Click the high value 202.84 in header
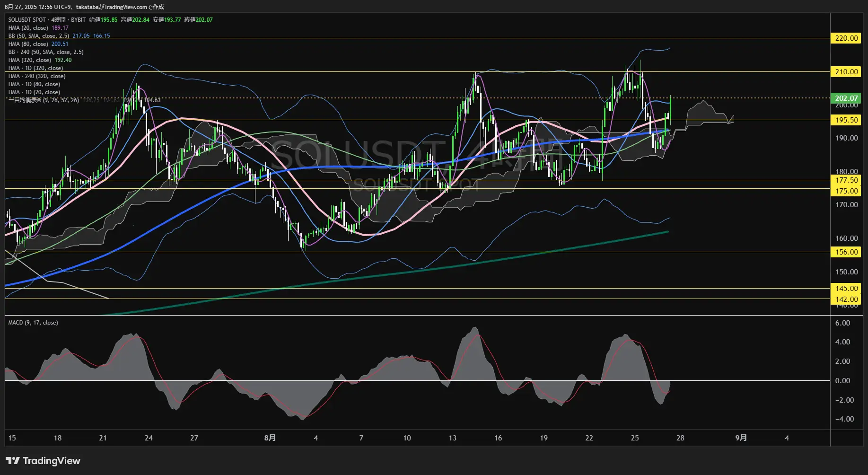868x475 pixels. pyautogui.click(x=140, y=20)
